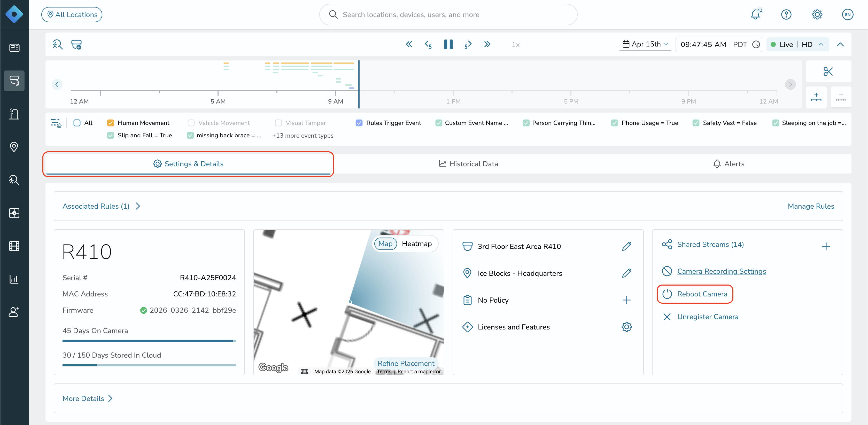Open notifications bell icon
Image resolution: width=868 pixels, height=425 pixels.
pos(755,14)
